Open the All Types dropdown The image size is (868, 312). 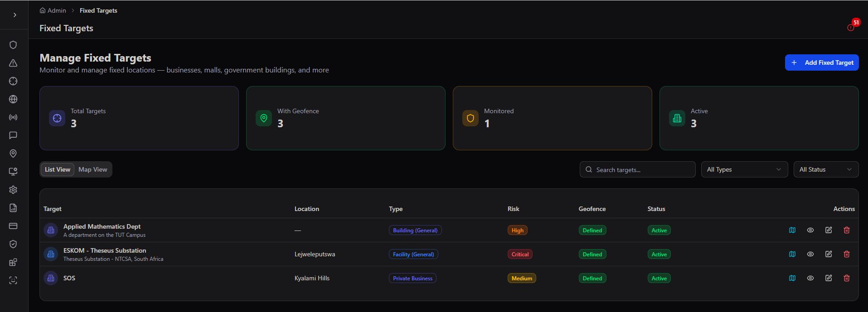(x=745, y=169)
